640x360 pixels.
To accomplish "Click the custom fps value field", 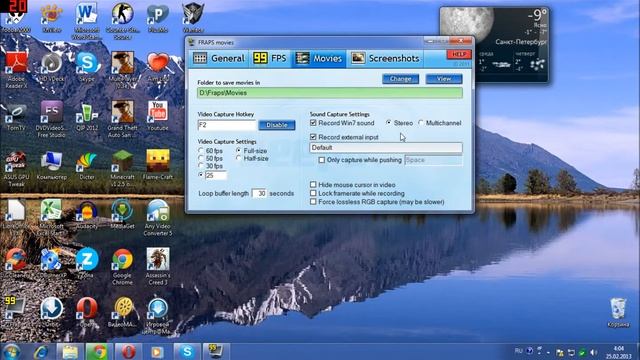I will coord(216,176).
